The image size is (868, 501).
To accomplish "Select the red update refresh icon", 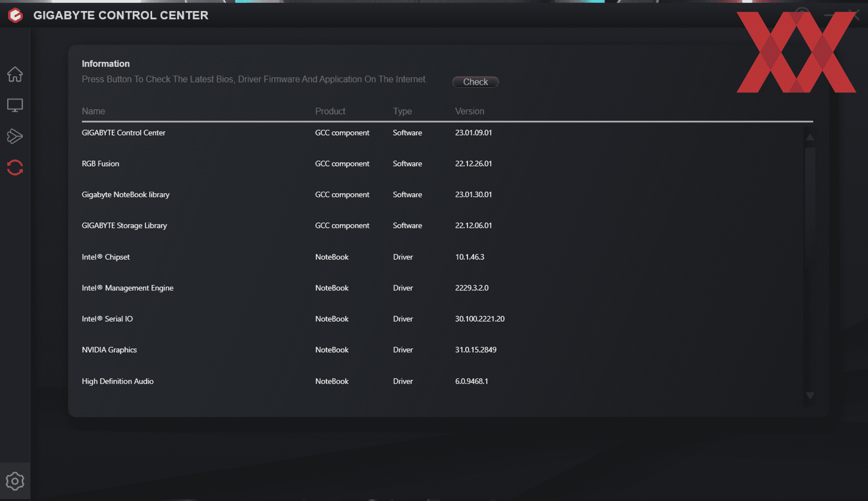I will [15, 168].
